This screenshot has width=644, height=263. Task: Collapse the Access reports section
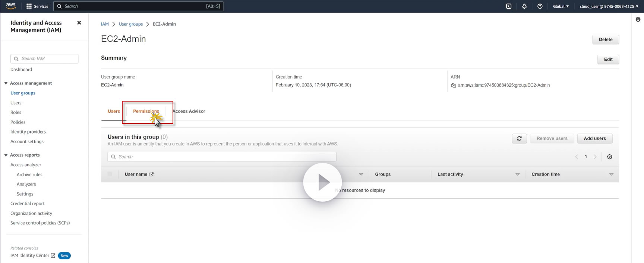click(6, 155)
